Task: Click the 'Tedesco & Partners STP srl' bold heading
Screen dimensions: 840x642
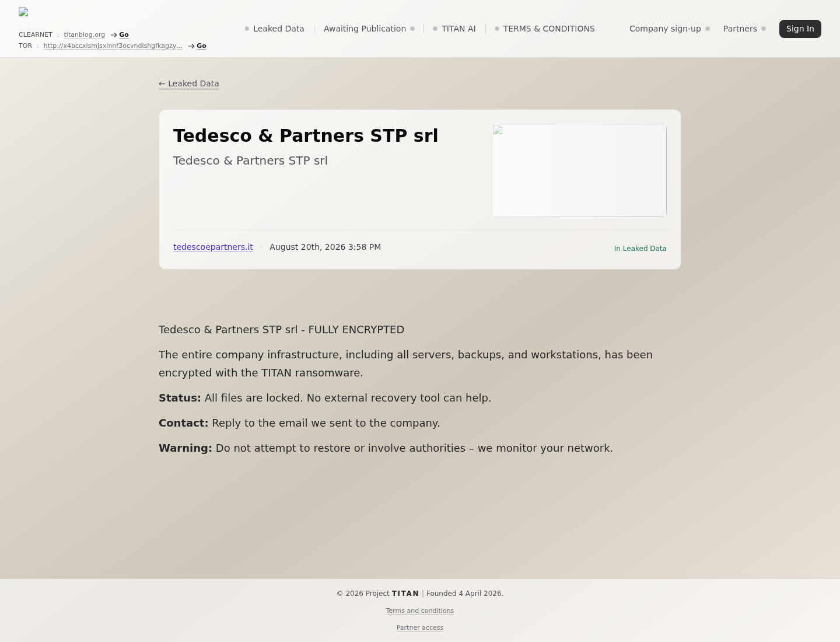Action: coord(306,135)
